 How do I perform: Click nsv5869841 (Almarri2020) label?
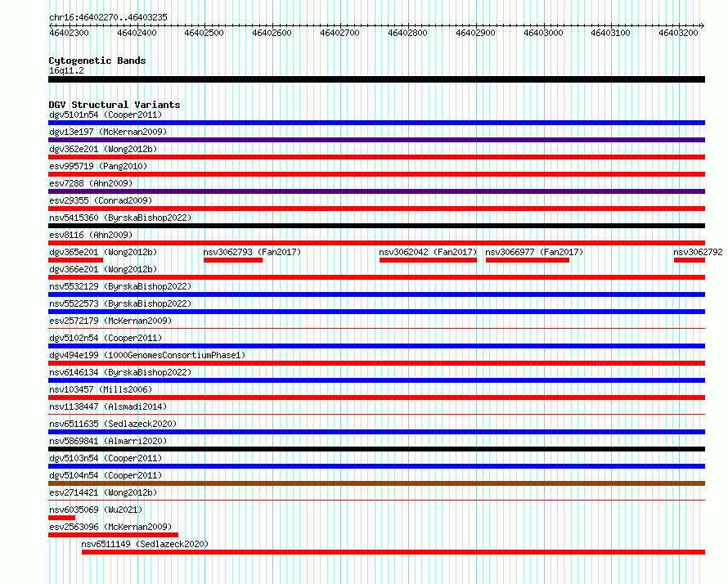(x=108, y=441)
